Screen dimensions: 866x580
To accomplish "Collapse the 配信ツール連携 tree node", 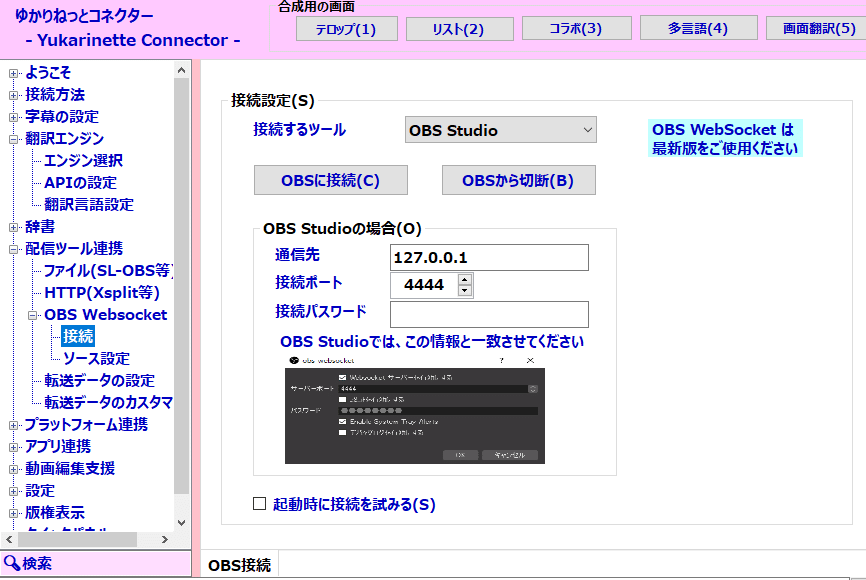I will click(x=14, y=249).
